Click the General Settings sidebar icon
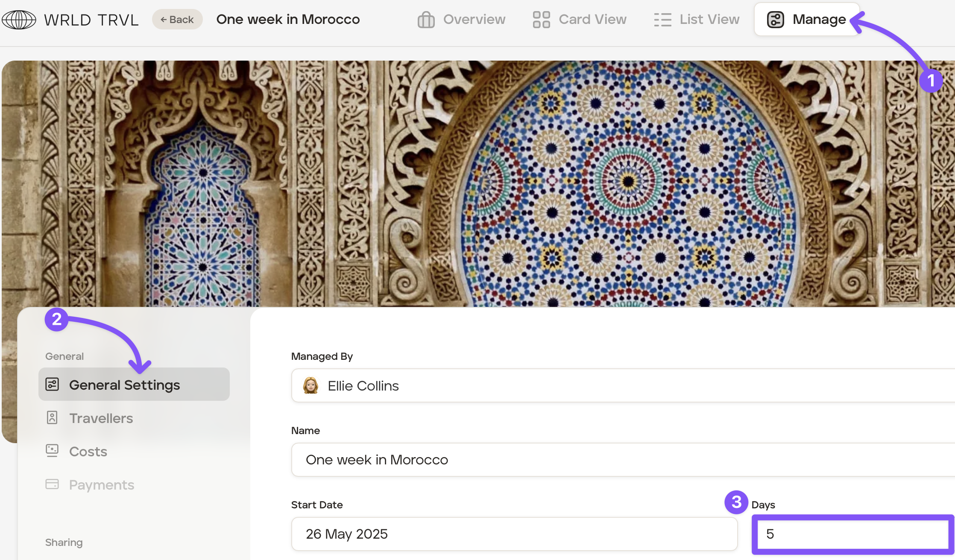Image resolution: width=955 pixels, height=560 pixels. point(52,384)
